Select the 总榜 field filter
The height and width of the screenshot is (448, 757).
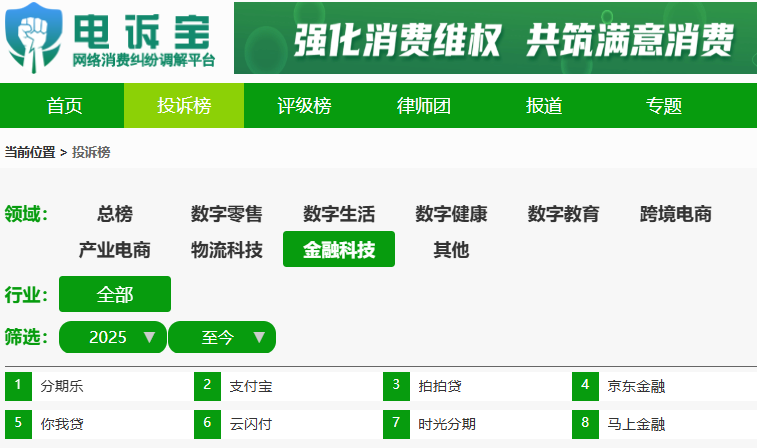click(115, 214)
